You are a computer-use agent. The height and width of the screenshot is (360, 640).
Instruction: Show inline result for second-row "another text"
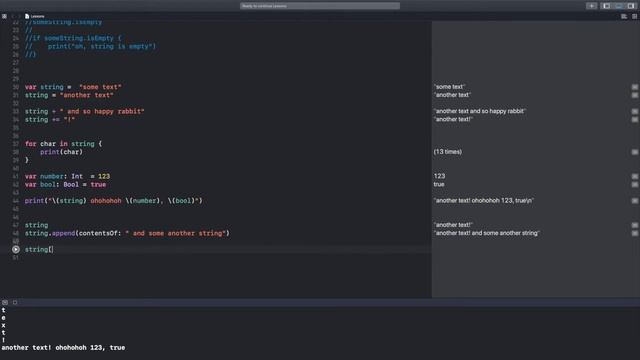point(635,95)
